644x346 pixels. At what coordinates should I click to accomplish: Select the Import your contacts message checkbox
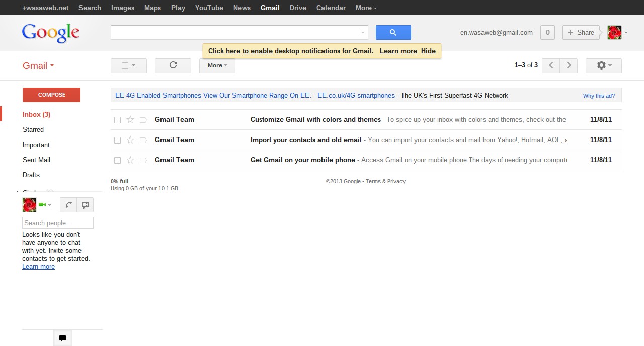(x=117, y=140)
